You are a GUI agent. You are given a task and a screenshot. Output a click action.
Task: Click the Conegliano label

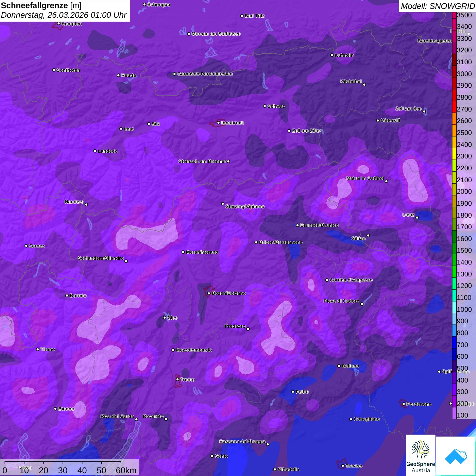click(x=367, y=419)
